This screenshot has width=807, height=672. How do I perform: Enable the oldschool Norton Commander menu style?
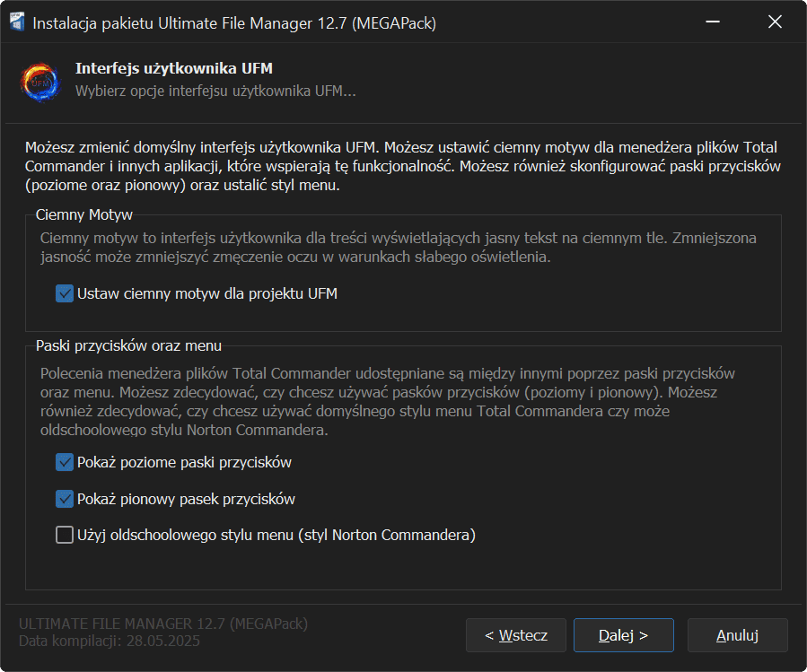pyautogui.click(x=65, y=535)
